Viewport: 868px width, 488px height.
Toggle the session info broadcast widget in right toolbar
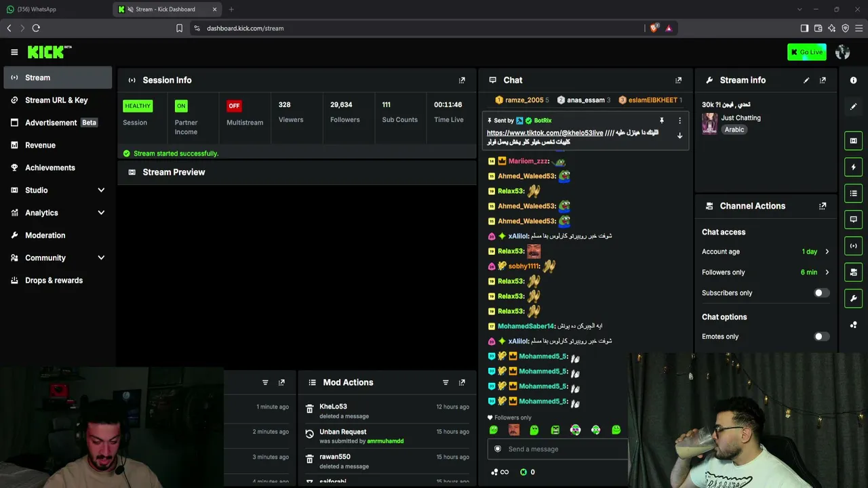(853, 246)
